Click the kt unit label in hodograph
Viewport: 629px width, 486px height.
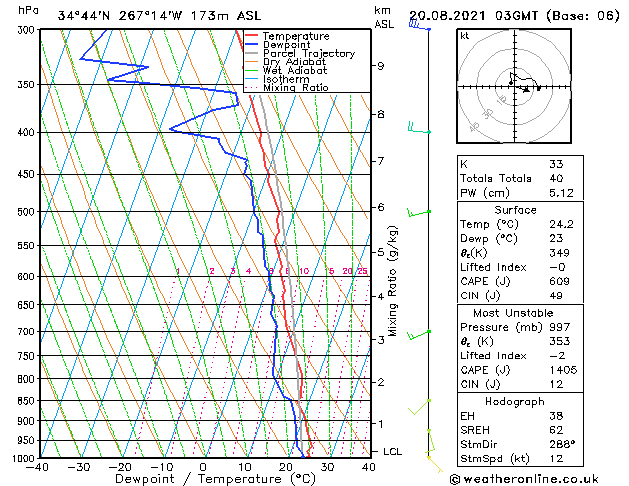[465, 36]
